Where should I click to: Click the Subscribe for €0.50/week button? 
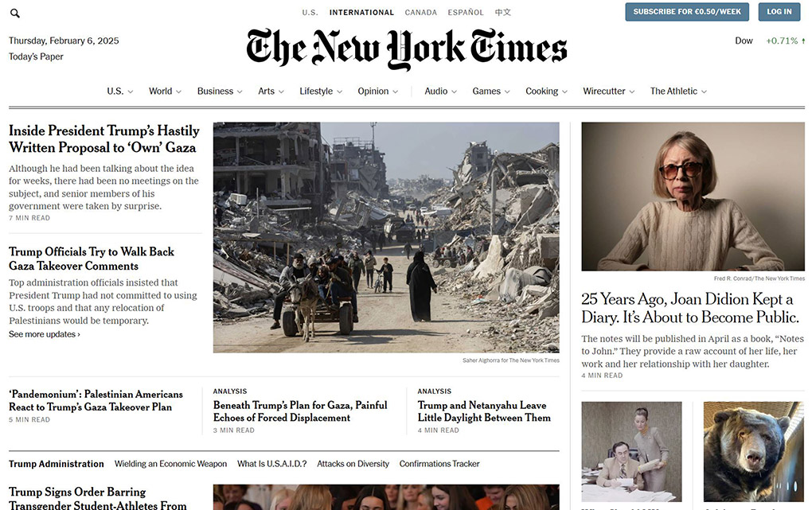click(x=687, y=12)
